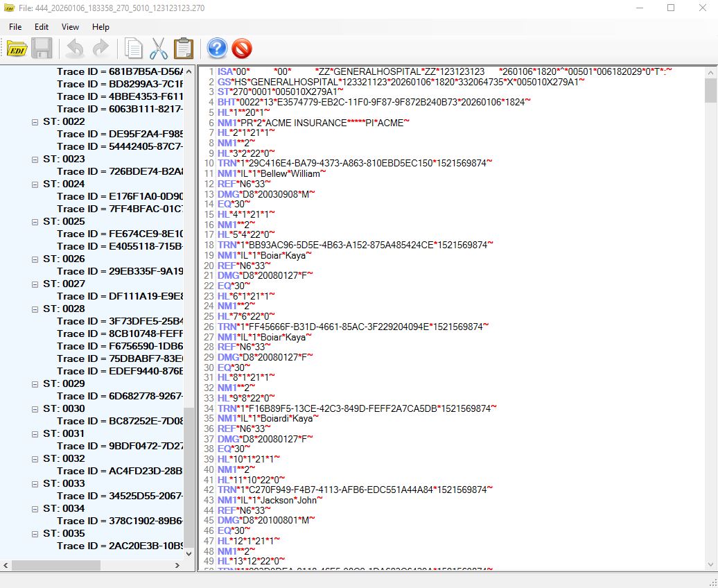This screenshot has width=718, height=588.
Task: Select Trace ID = 681B7B5A-D56A tree row
Action: (120, 71)
